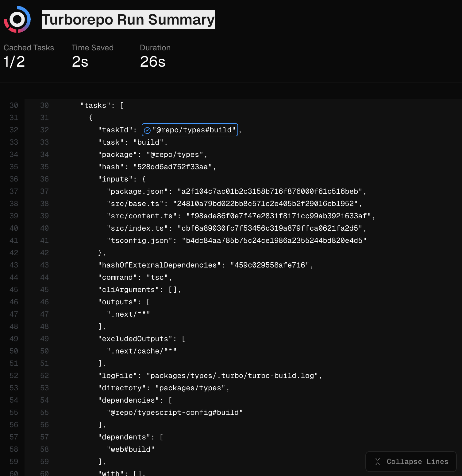Click the "web#build" dependent entry
Viewport: 462px width, 476px height.
point(131,449)
